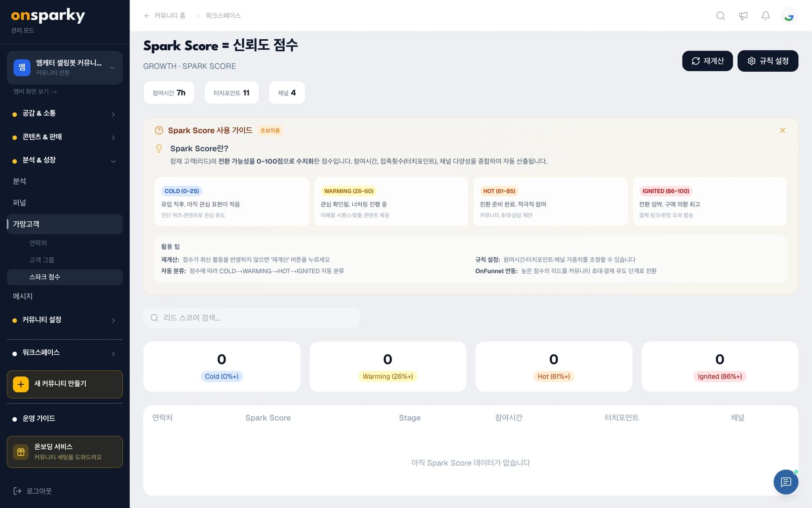Click the onsparky logo
The height and width of the screenshot is (508, 812).
click(x=48, y=16)
